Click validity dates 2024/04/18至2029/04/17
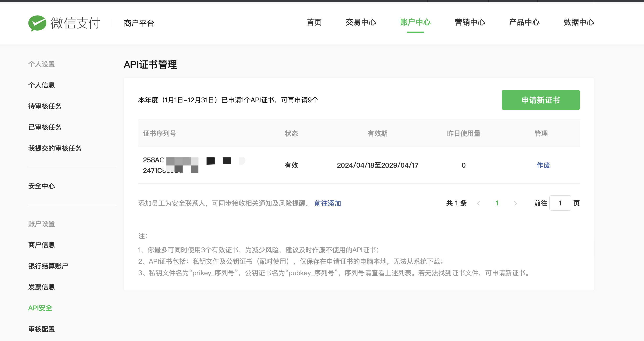Viewport: 644px width, 341px height. 377,165
